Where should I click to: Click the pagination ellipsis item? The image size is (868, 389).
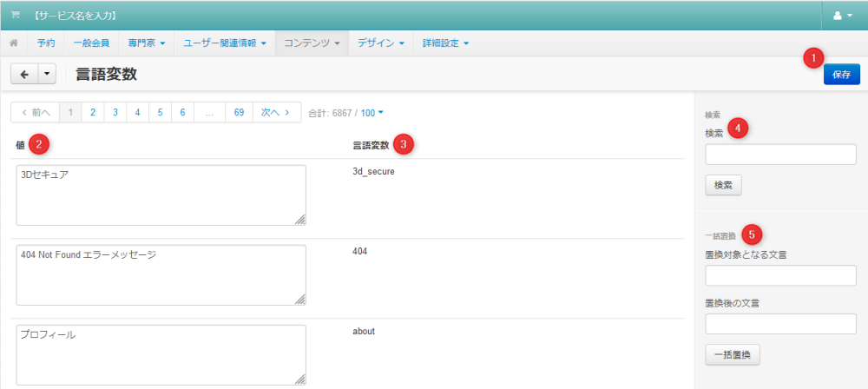pyautogui.click(x=209, y=113)
